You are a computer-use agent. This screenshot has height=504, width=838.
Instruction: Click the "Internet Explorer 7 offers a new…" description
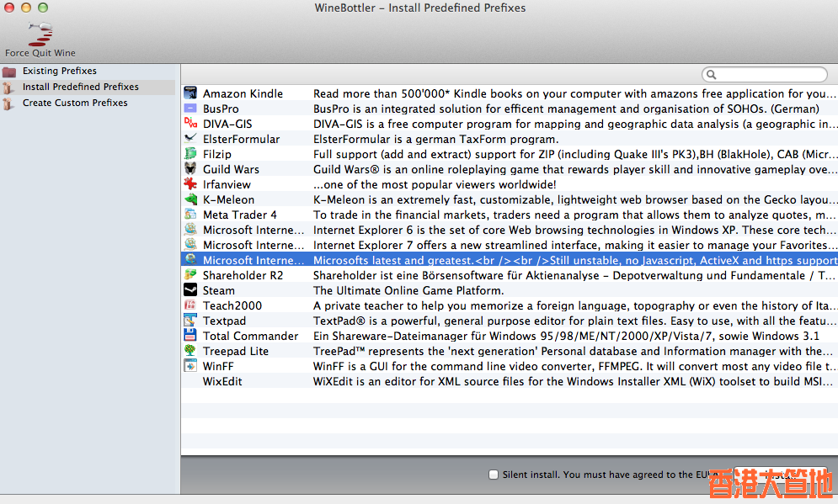pyautogui.click(x=574, y=245)
